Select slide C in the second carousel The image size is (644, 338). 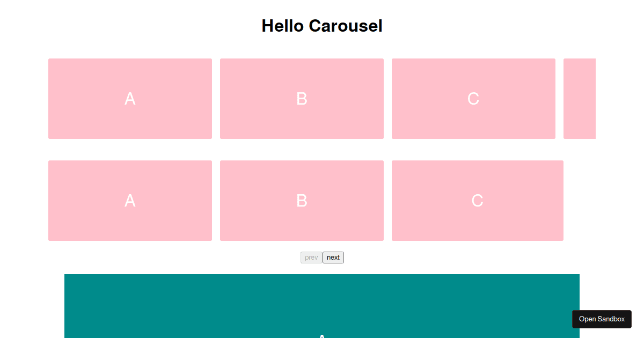(477, 201)
